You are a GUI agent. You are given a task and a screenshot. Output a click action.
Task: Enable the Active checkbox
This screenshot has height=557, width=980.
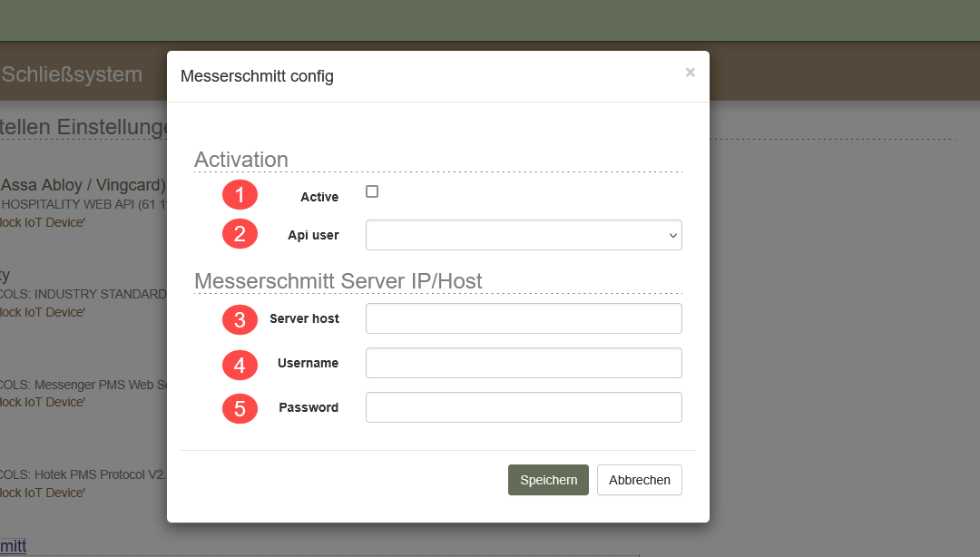(372, 192)
